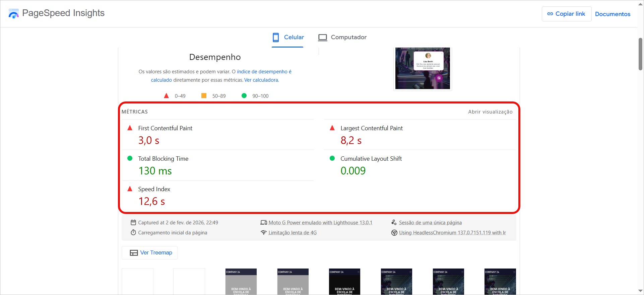Expand the First Contentful Paint metric
Image resolution: width=644 pixels, height=295 pixels.
pos(165,128)
